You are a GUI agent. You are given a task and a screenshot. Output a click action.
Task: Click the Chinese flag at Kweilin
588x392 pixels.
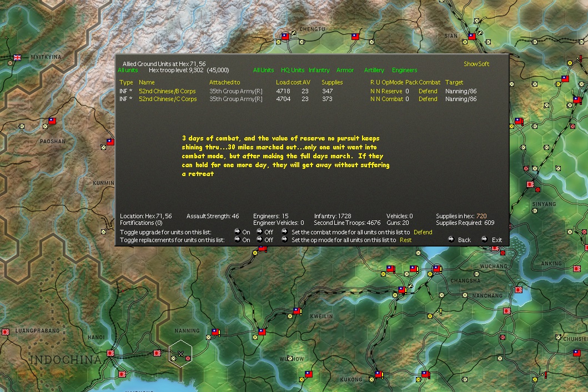tap(296, 311)
